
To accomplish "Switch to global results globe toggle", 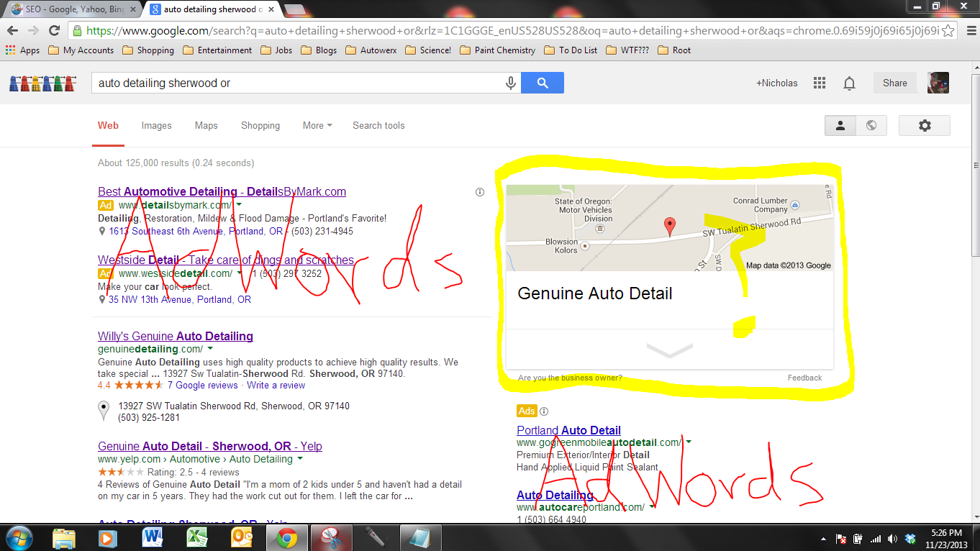I will (x=871, y=125).
